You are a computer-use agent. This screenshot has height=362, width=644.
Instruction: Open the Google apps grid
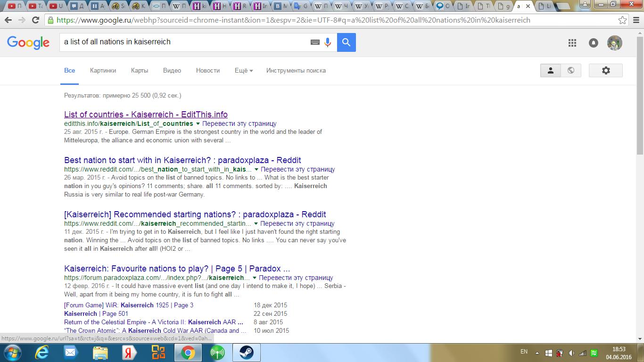click(572, 43)
